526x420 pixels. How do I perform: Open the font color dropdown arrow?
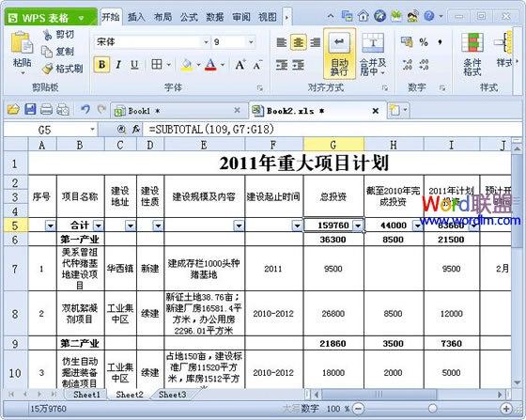point(223,65)
